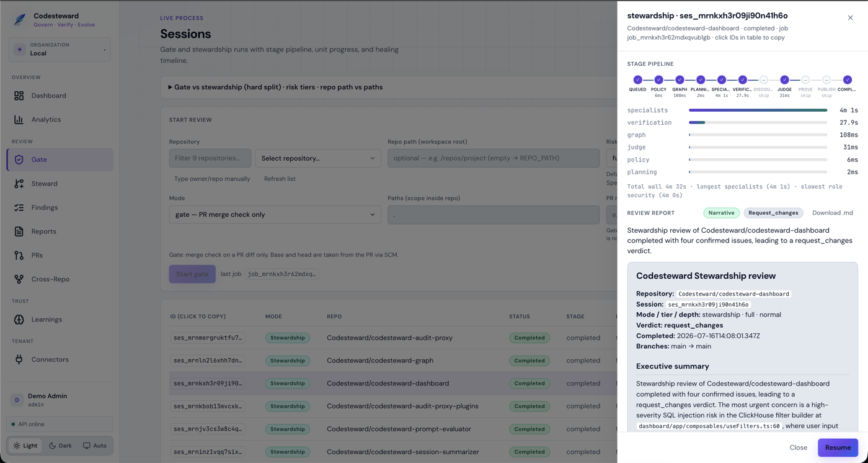Focus the Paths scope input field

tap(494, 215)
